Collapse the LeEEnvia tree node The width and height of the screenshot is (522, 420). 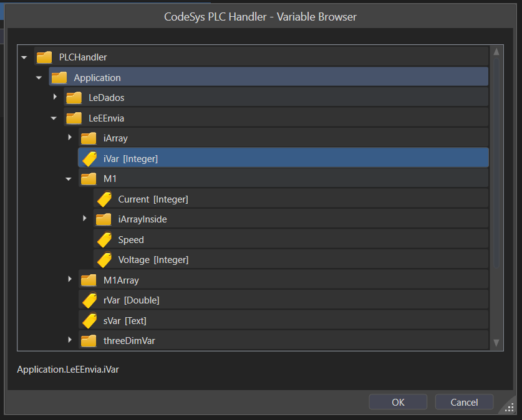point(54,118)
